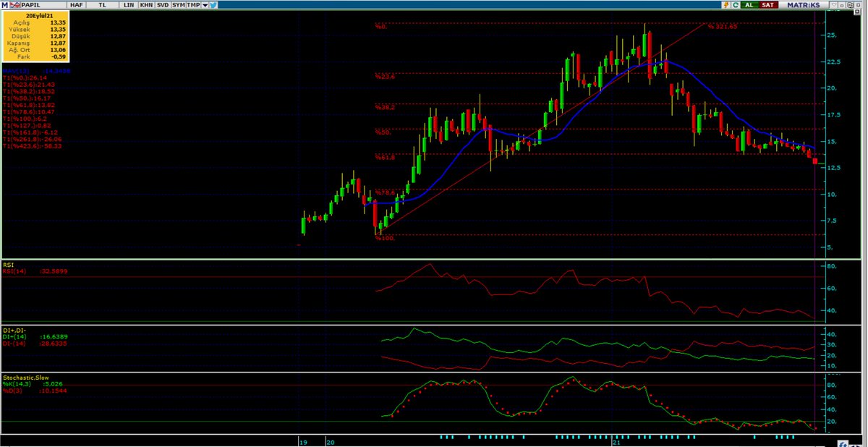868x447 pixels.
Task: Click the latest red candle at chart's right edge
Action: 815,161
